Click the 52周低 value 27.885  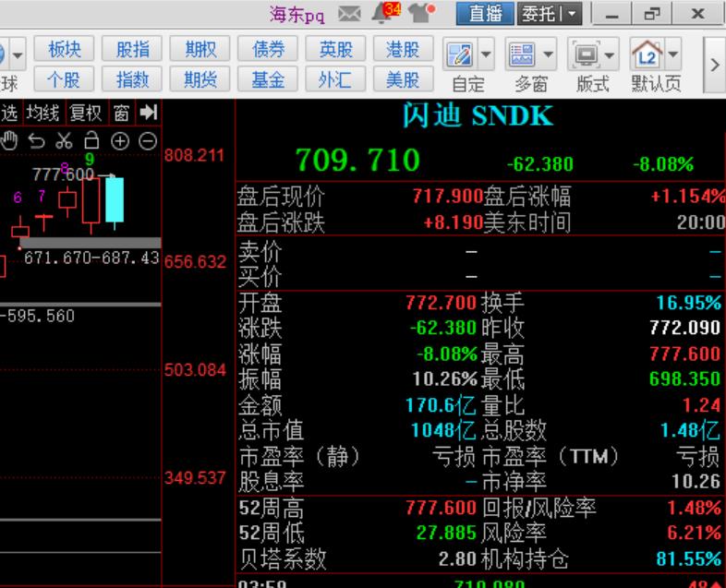(446, 533)
